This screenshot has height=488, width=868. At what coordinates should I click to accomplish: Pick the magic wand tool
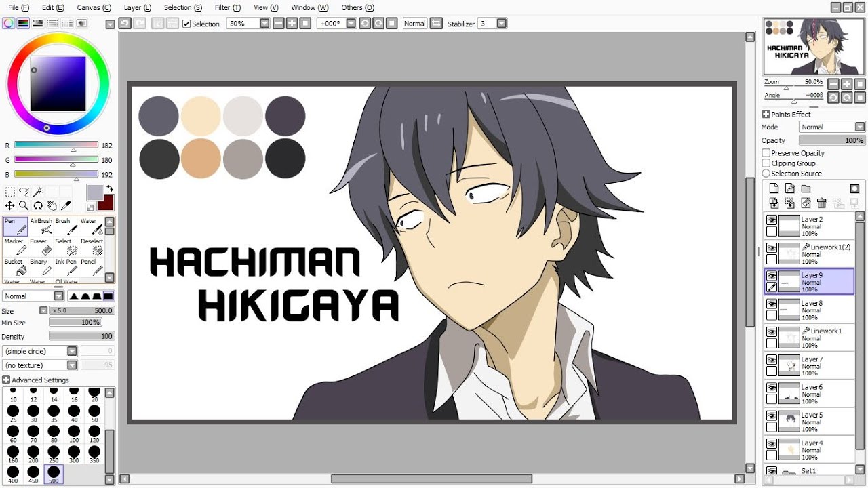tap(38, 192)
